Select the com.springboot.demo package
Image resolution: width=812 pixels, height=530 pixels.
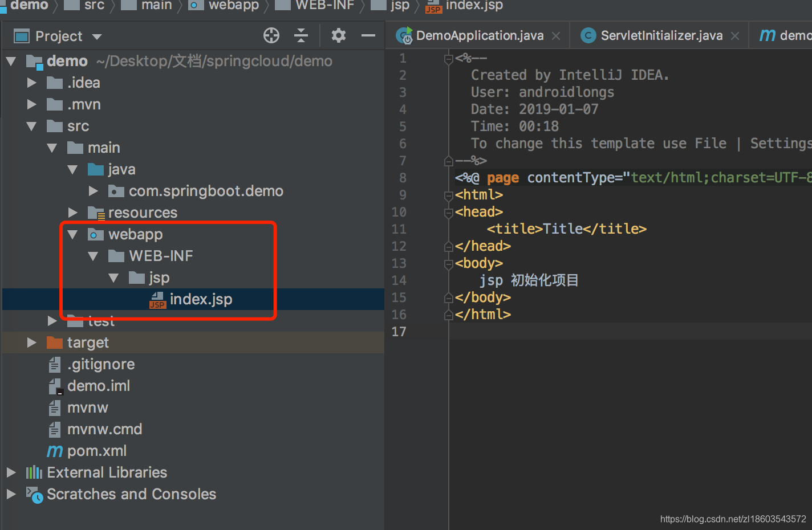point(206,190)
